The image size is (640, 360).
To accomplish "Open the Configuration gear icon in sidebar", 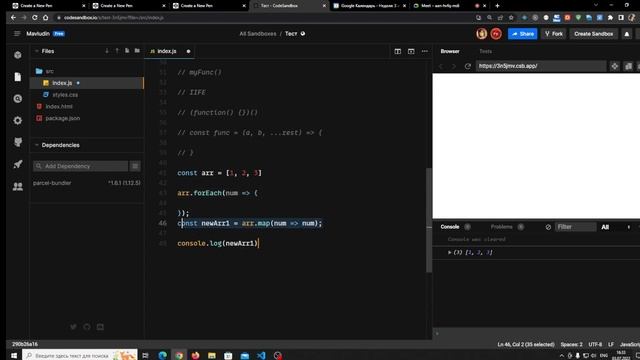I will pyautogui.click(x=18, y=120).
